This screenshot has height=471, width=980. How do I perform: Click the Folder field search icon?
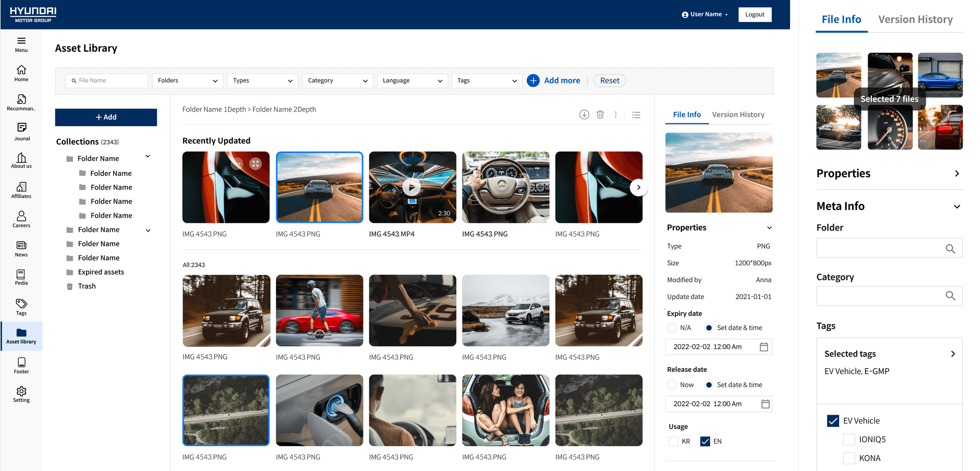pos(950,249)
